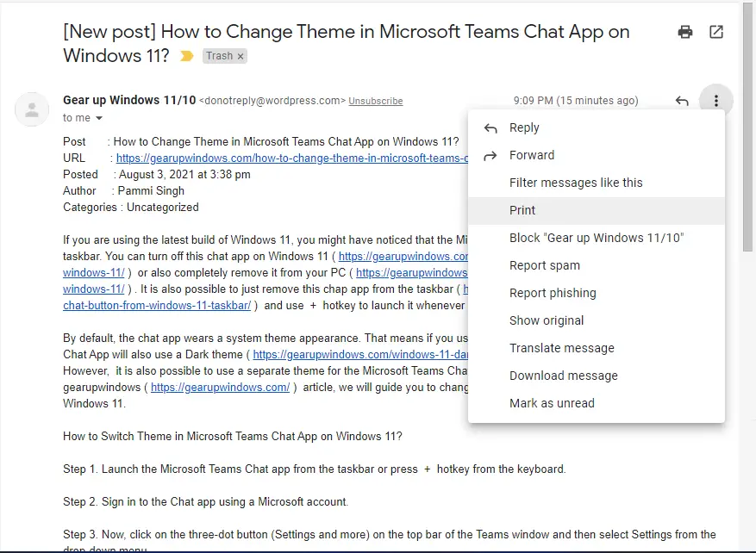Screen dimensions: 756x553
Task: Click the posted date August 3, 2021
Action: pyautogui.click(x=184, y=174)
